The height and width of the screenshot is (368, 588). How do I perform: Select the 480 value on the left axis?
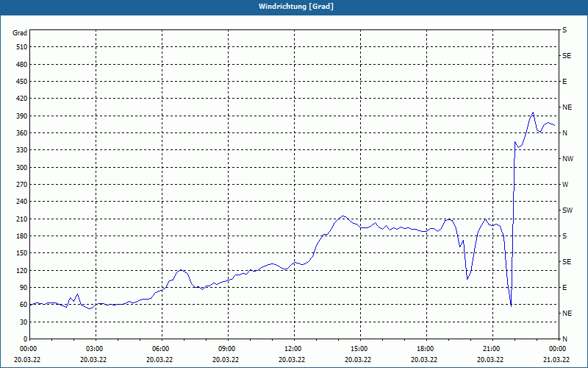(x=22, y=64)
